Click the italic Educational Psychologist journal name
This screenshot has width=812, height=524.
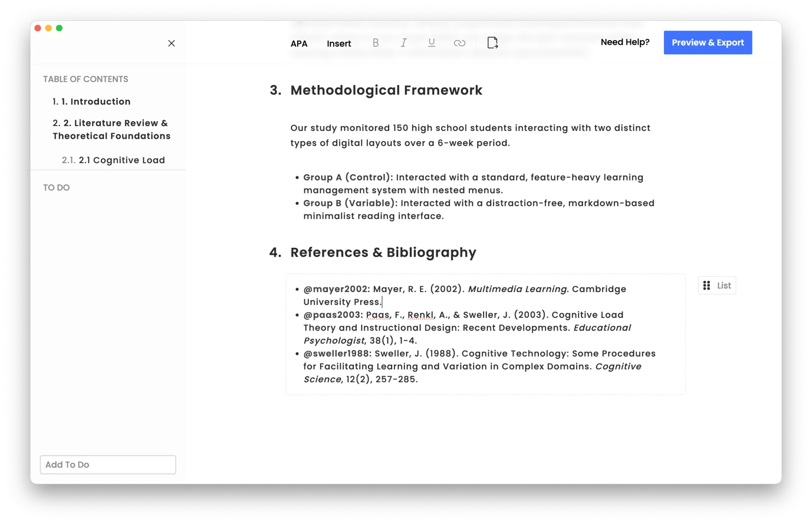point(467,334)
